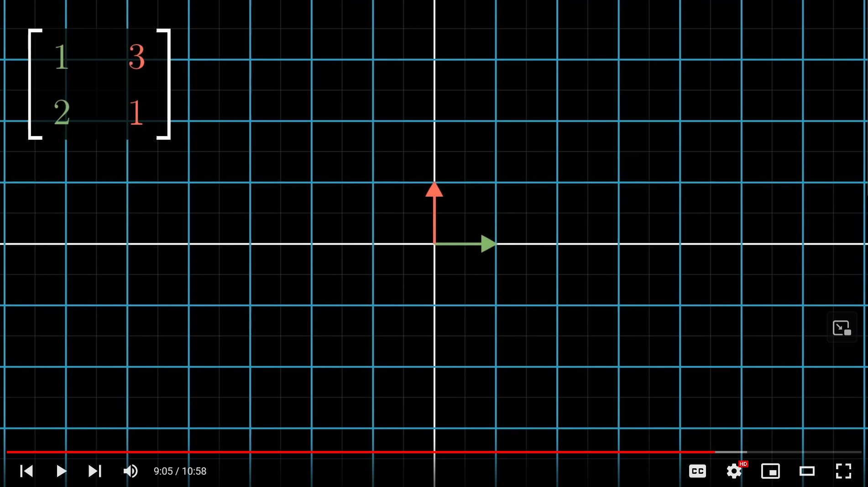Switch to miniplayer mode
This screenshot has height=487, width=868.
tap(770, 471)
